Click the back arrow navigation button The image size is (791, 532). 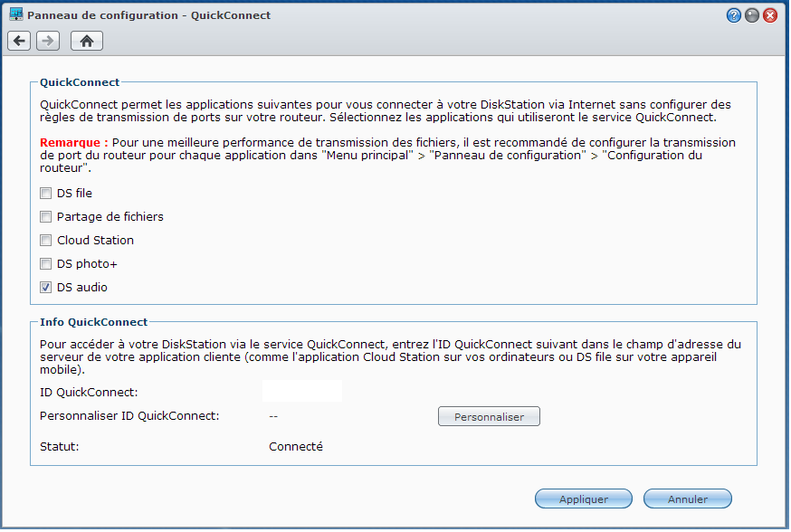[20, 41]
